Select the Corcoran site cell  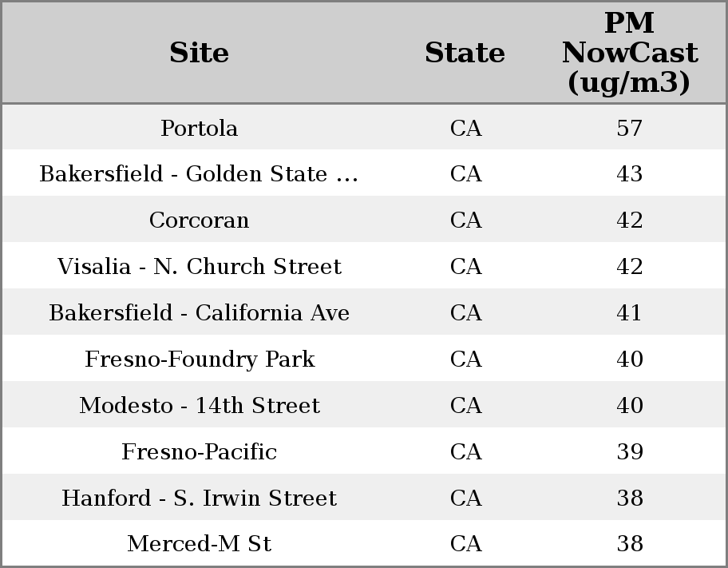pyautogui.click(x=200, y=220)
